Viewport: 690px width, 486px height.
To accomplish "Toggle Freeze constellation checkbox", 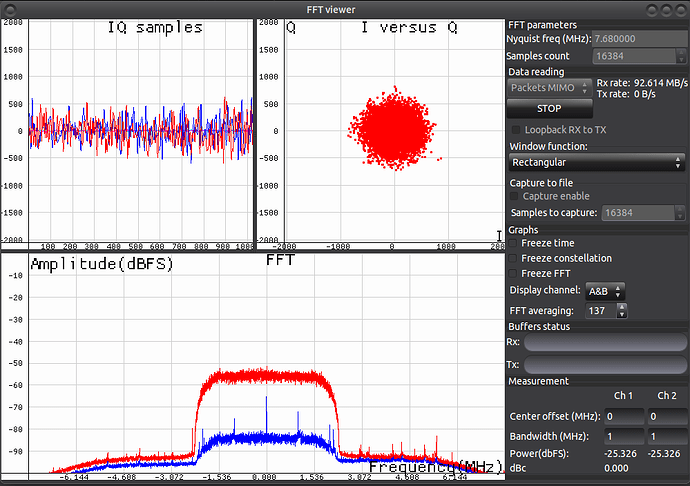I will pos(514,258).
